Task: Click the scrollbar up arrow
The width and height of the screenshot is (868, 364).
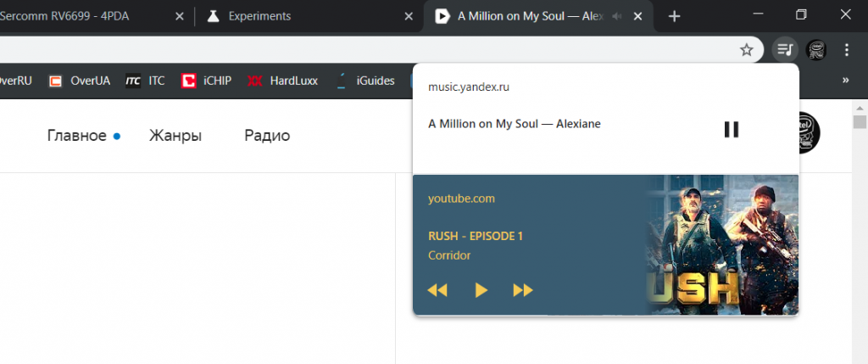Action: tap(860, 107)
